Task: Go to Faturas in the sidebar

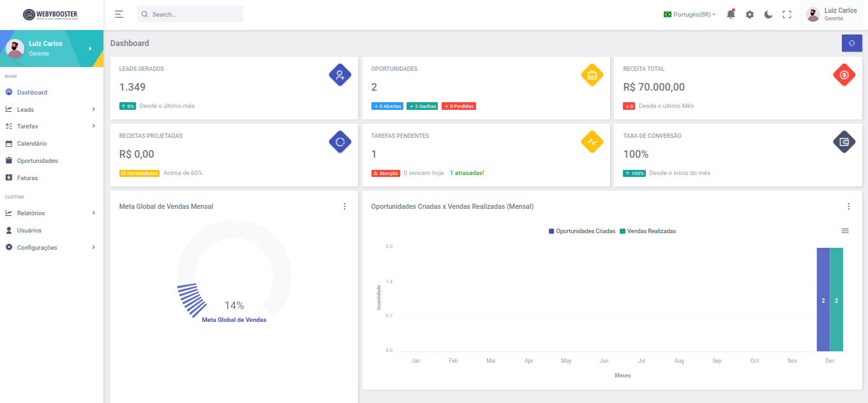Action: pos(27,178)
